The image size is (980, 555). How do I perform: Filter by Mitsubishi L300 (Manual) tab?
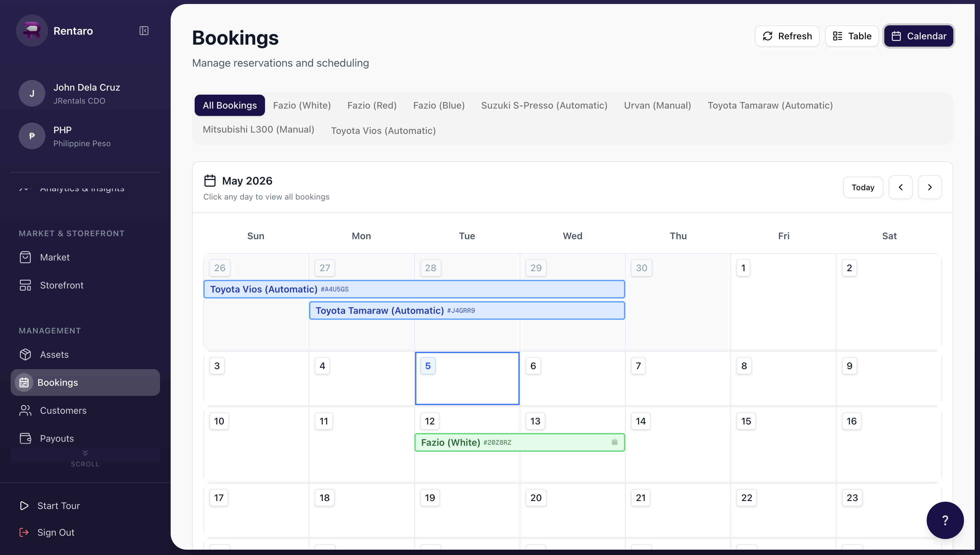259,130
